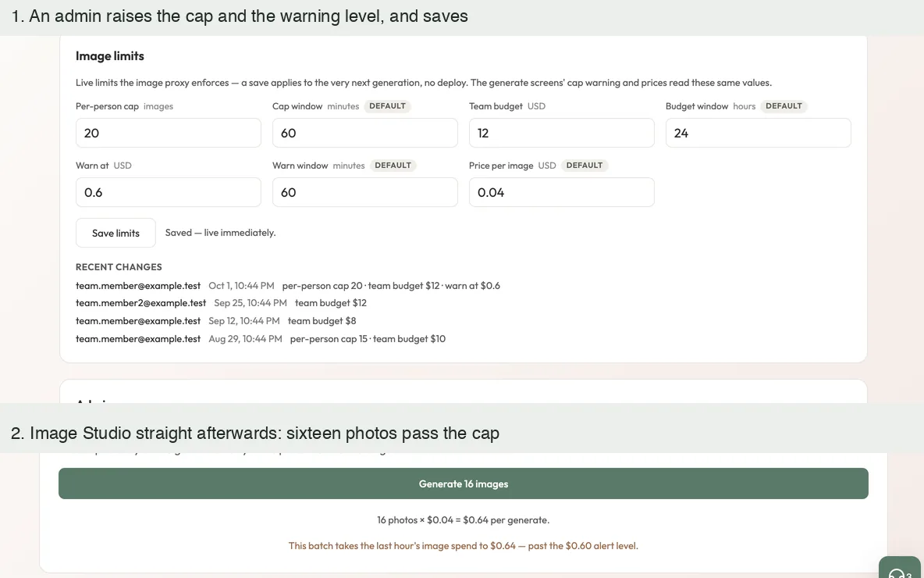Click the "Team budget" field label
The height and width of the screenshot is (578, 924).
(496, 106)
